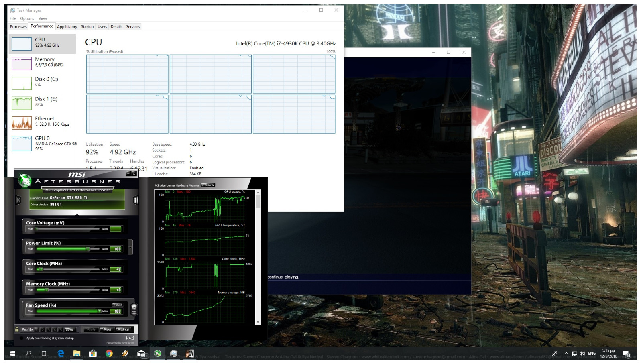Select Afterburner profile slot 3
641x364 pixels.
click(x=49, y=329)
